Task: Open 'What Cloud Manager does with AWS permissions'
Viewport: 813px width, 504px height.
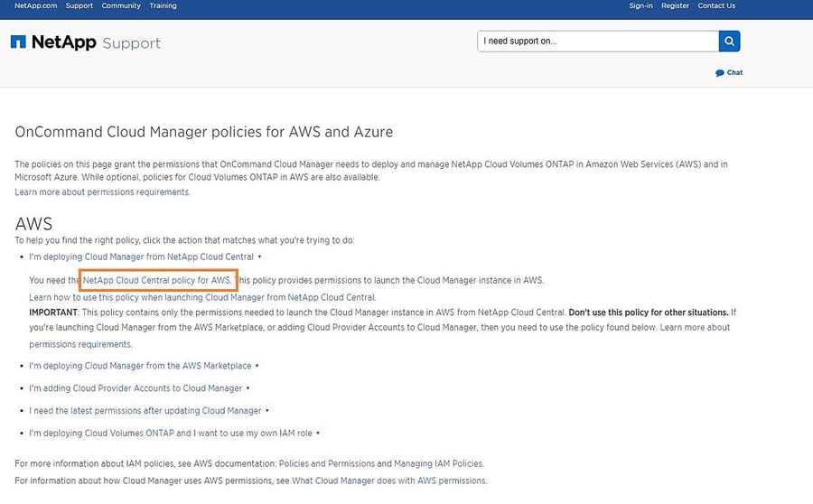Action: (388, 481)
